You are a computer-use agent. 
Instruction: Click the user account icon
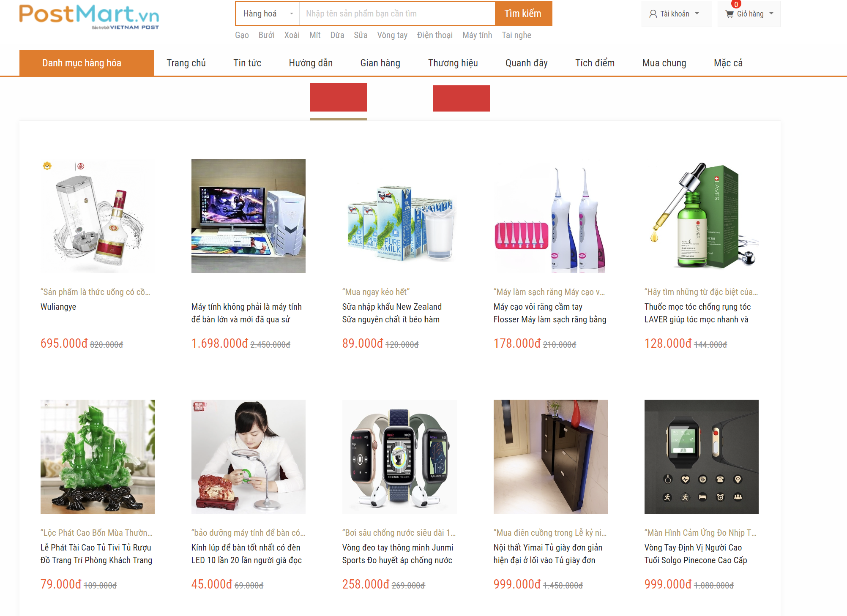click(653, 14)
